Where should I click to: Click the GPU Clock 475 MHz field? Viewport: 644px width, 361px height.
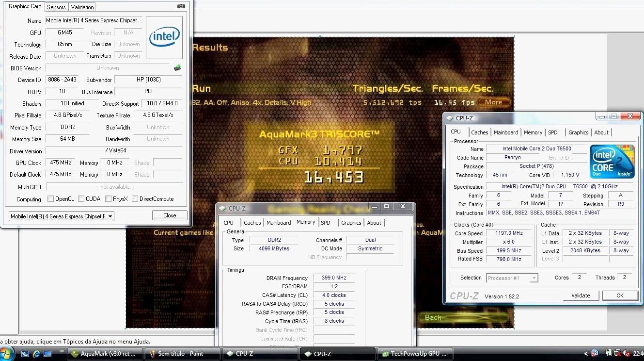(x=61, y=163)
